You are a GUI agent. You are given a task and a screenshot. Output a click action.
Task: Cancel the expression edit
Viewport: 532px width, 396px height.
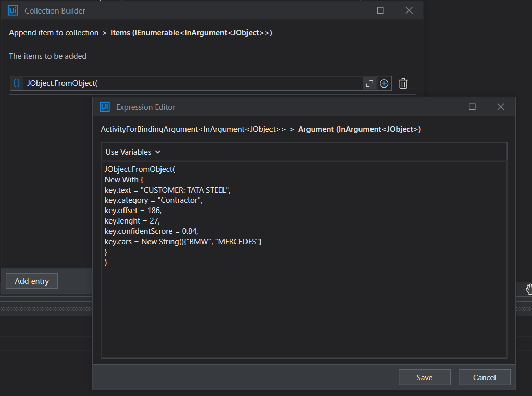point(484,377)
